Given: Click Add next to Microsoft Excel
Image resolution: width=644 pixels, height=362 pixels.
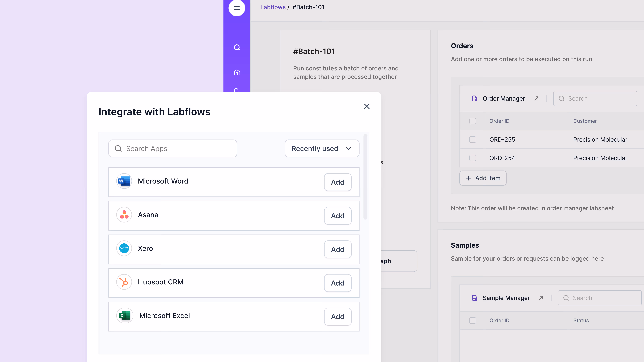Looking at the screenshot, I should coord(338,317).
